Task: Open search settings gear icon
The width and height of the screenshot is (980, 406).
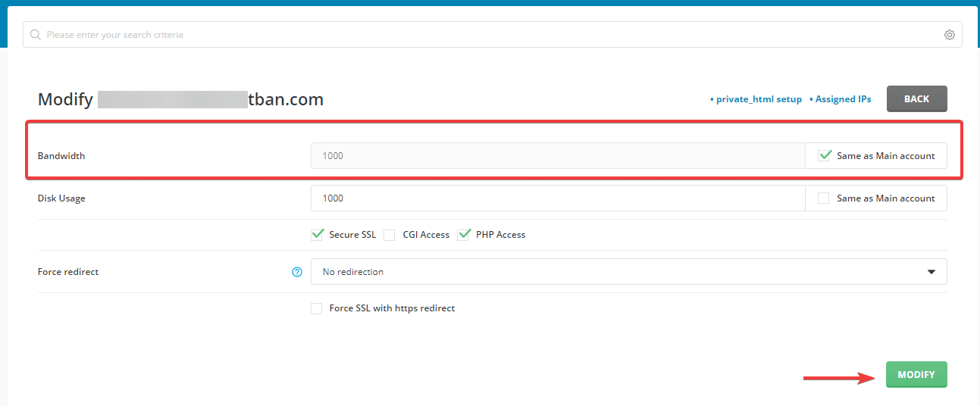Action: point(949,35)
